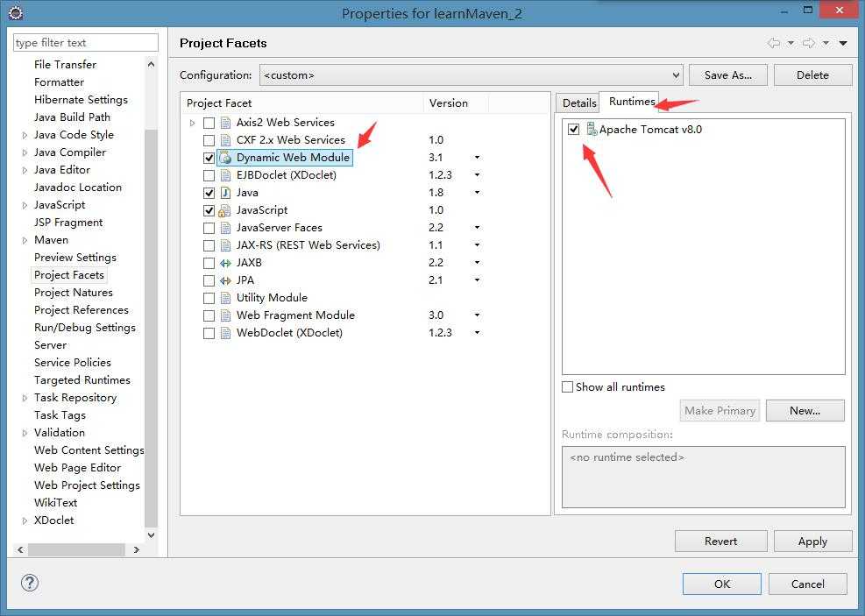865x616 pixels.
Task: Click the CXF 2.x Web Services icon
Action: pos(225,140)
